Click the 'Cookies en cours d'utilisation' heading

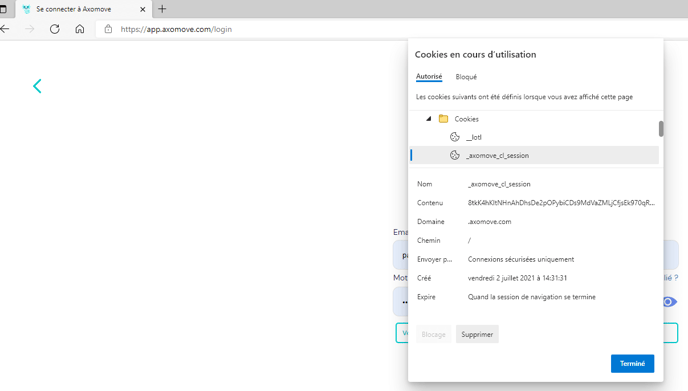tap(475, 54)
